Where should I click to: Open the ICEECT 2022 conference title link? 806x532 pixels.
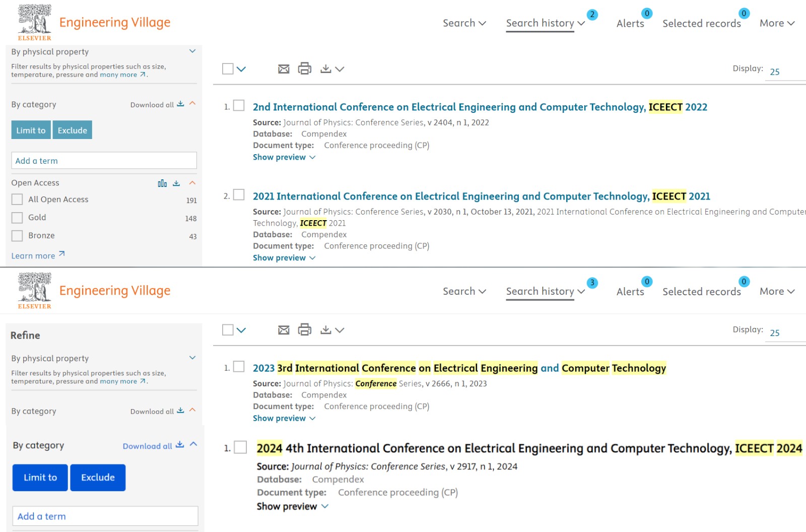coord(480,107)
